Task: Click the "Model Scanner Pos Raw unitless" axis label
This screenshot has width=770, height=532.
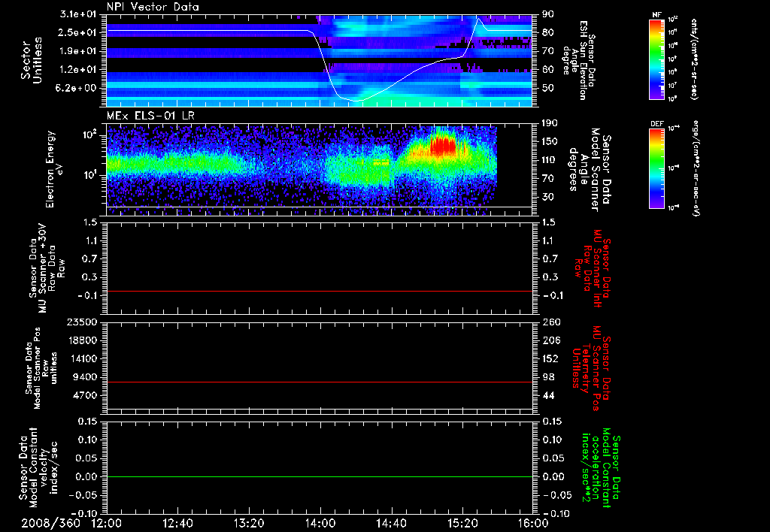Action: 40,368
